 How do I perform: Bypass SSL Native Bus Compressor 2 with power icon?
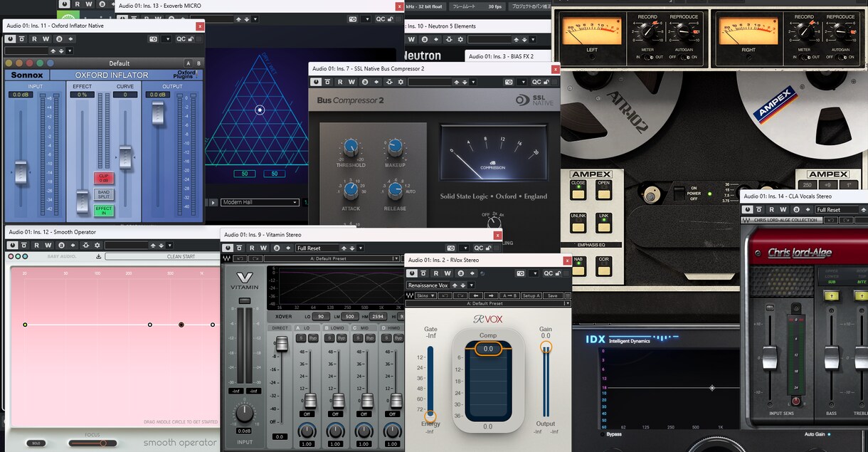(x=316, y=82)
